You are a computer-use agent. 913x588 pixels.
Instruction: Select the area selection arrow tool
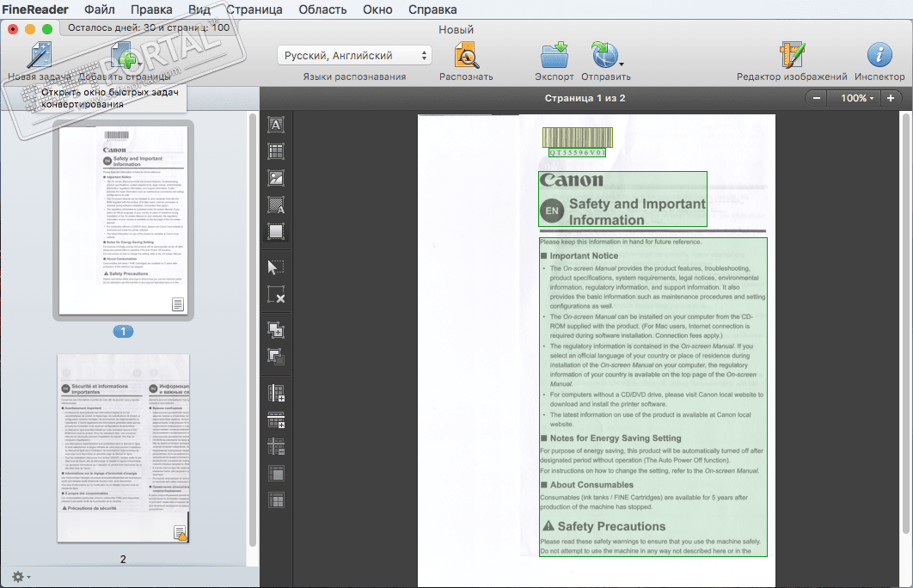276,267
